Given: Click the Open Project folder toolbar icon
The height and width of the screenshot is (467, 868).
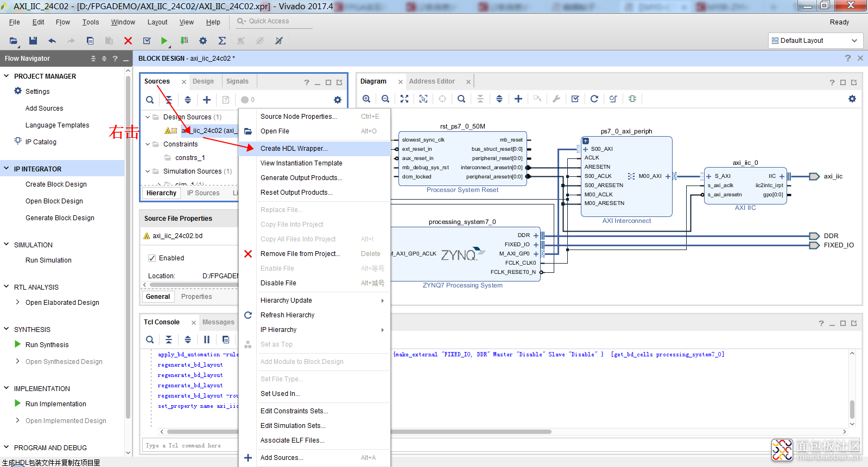Looking at the screenshot, I should (x=14, y=41).
